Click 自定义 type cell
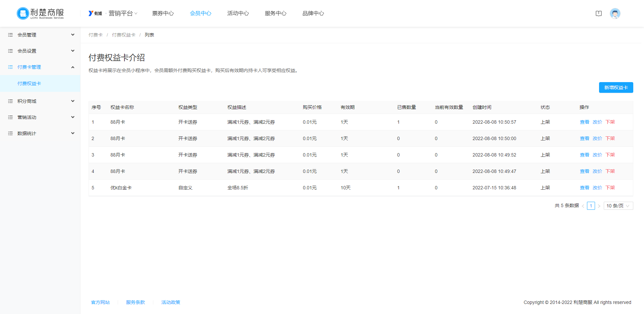 185,188
